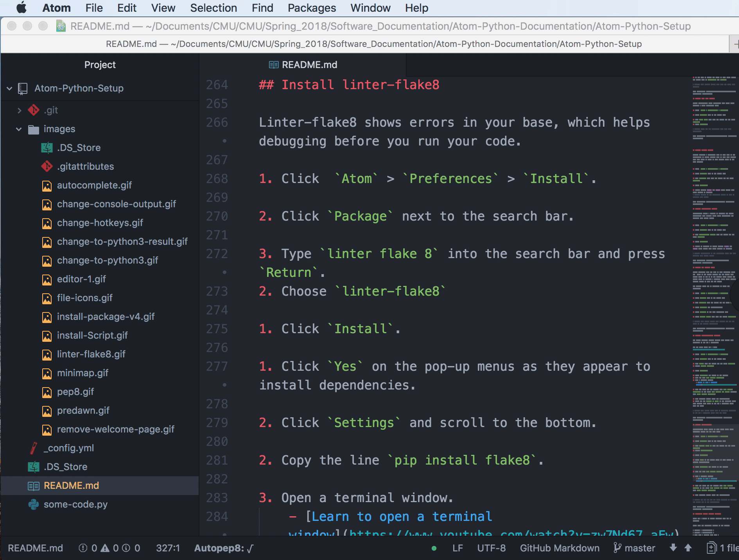Click the git push up arrow
739x560 pixels.
[688, 548]
